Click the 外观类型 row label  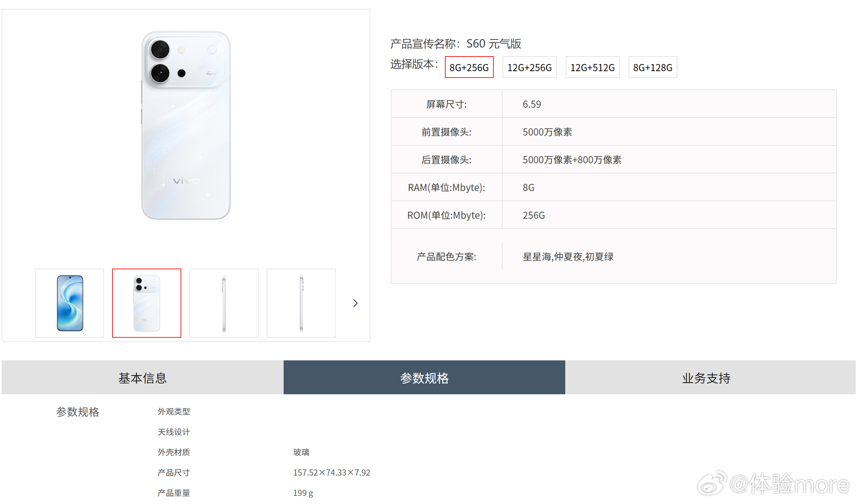pyautogui.click(x=174, y=412)
